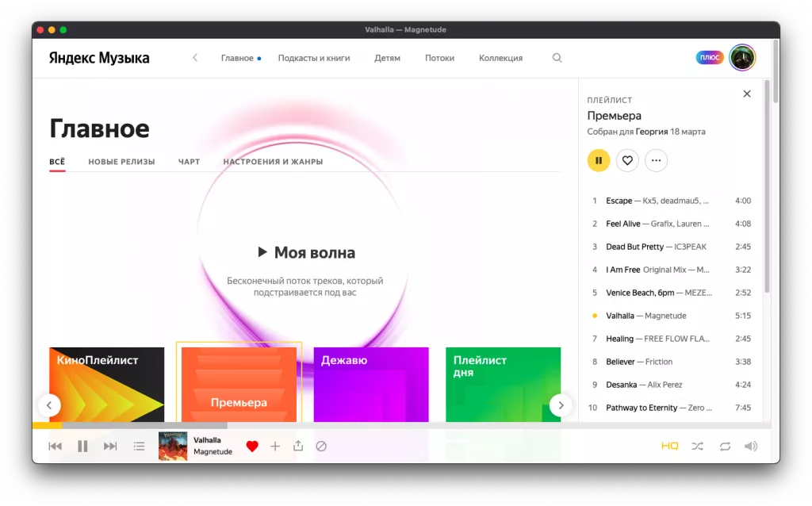812x506 pixels.
Task: Unlike Valhalla with the red heart icon
Action: [x=252, y=446]
